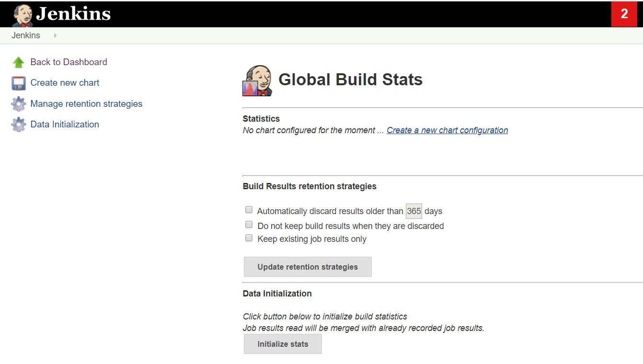Click gear icon beside Data Initialization

[x=18, y=125]
